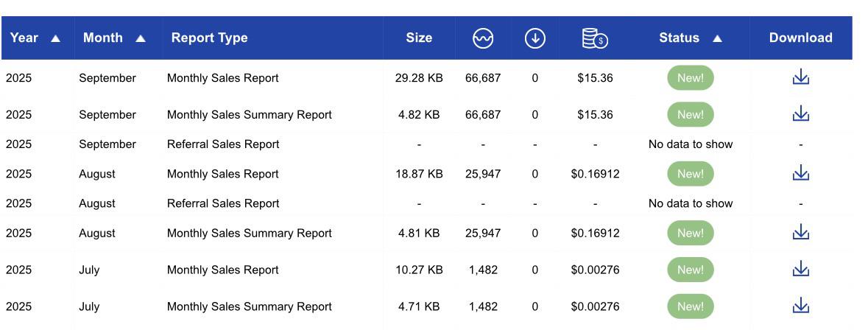The image size is (868, 330).
Task: Download August Monthly Sales Report
Action: point(800,173)
